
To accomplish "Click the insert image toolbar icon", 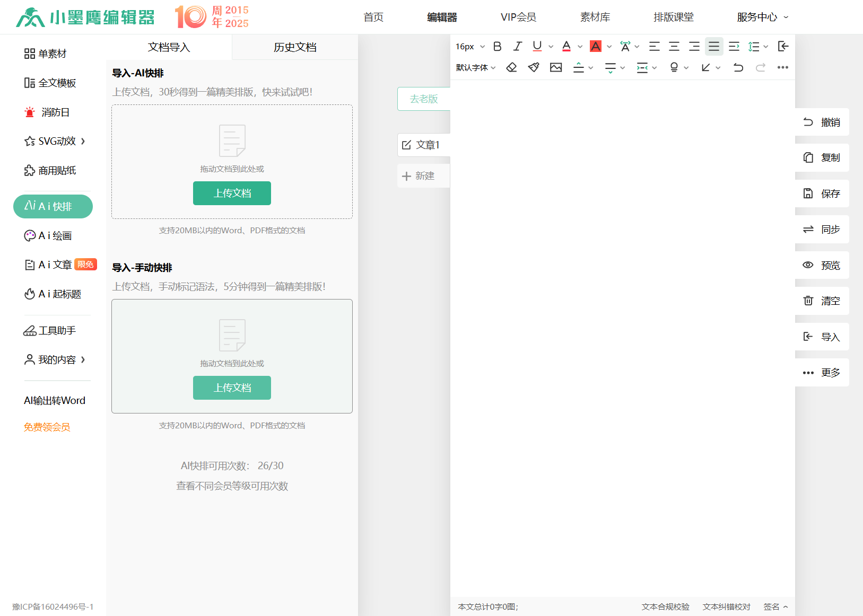I will [x=556, y=67].
